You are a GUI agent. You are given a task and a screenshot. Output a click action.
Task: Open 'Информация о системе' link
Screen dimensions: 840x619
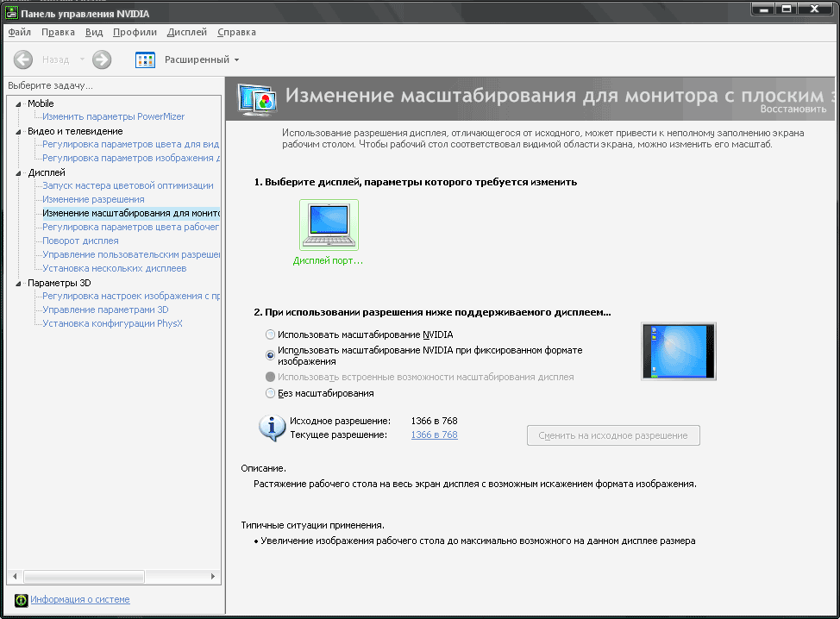point(80,599)
